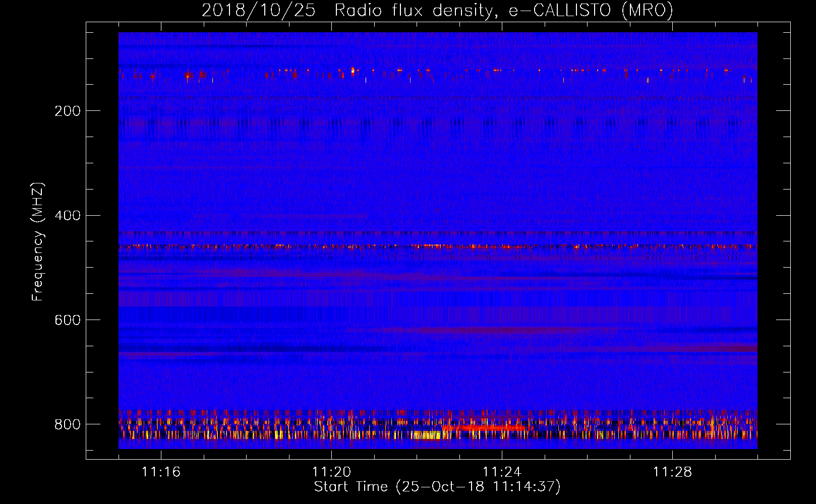Click the 'Frequency (MHZ)' axis label

[37, 242]
